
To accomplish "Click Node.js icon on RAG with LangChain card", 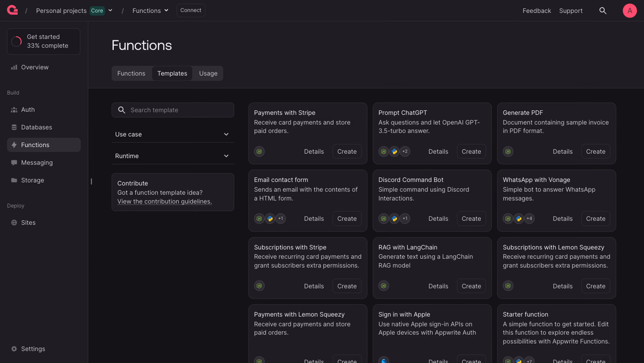I will (384, 286).
